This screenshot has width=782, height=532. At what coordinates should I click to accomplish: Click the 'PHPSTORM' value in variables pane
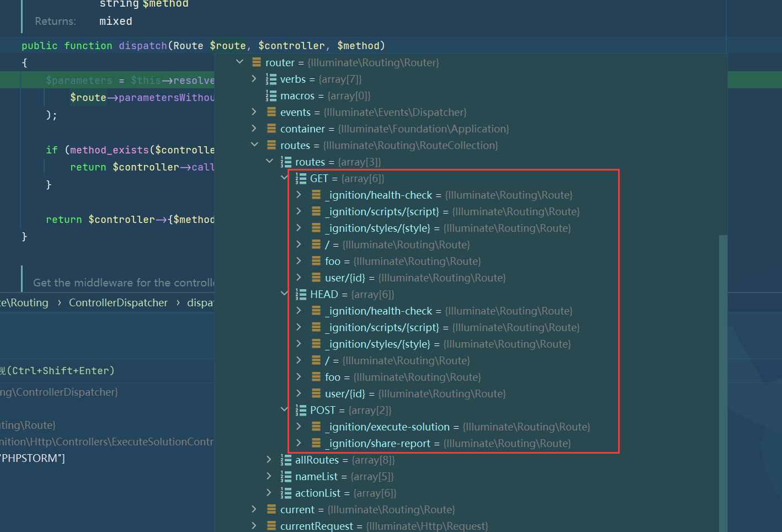(x=33, y=459)
